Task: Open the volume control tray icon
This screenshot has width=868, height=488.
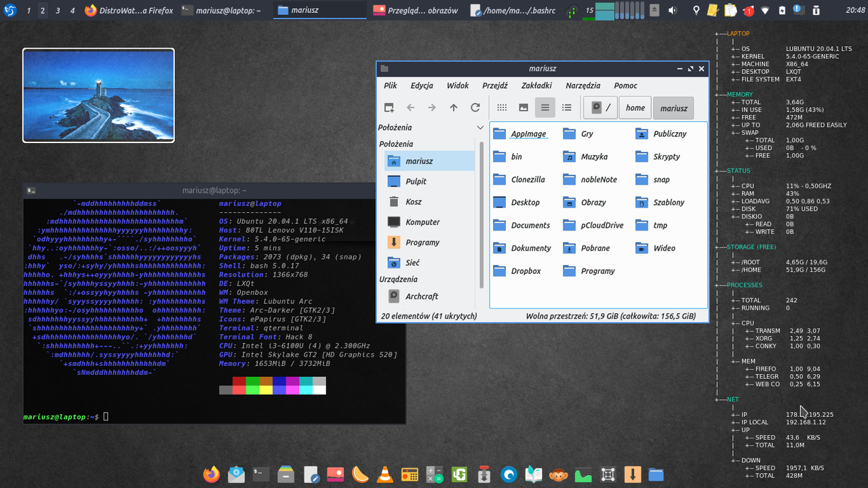Action: [672, 10]
